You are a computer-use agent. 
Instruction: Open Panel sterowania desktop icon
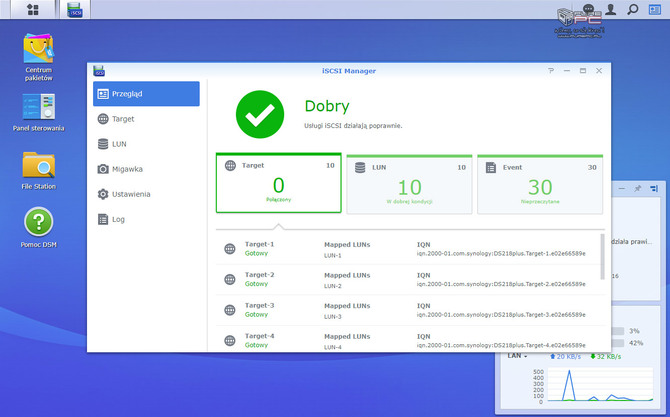coord(38,112)
